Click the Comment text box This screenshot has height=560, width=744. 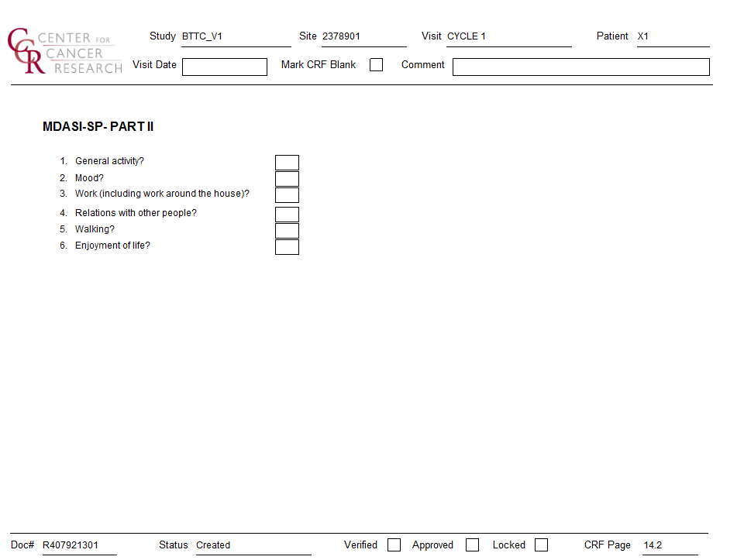pos(580,67)
